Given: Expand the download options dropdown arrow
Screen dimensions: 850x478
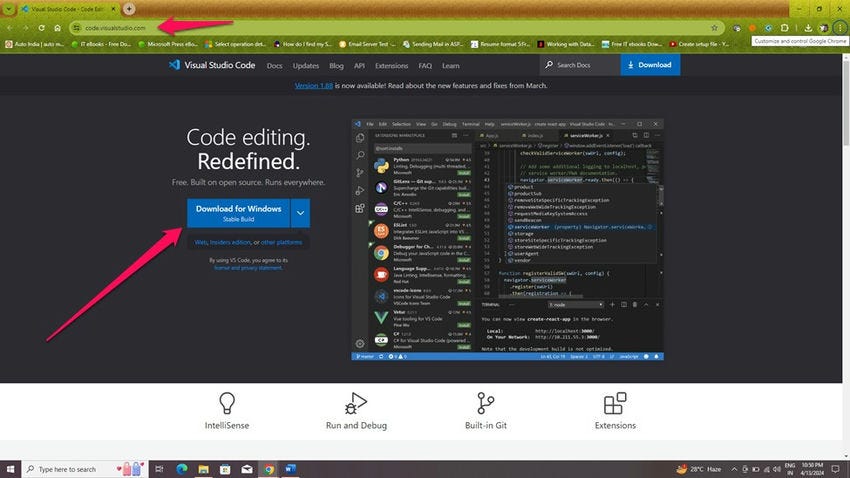Looking at the screenshot, I should pyautogui.click(x=300, y=213).
